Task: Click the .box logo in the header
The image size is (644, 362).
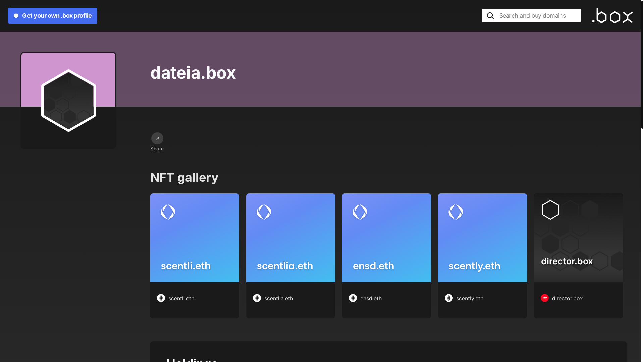Action: (612, 16)
